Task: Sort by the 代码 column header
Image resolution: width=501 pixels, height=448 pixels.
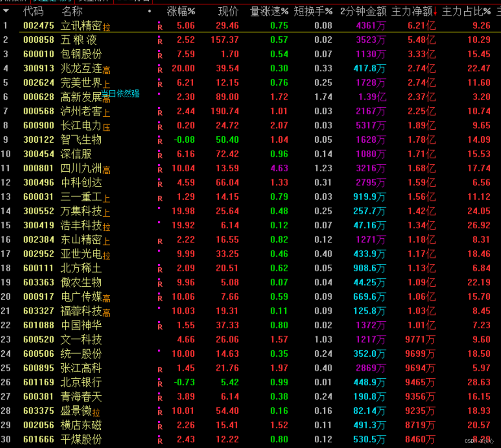Action: click(x=33, y=12)
